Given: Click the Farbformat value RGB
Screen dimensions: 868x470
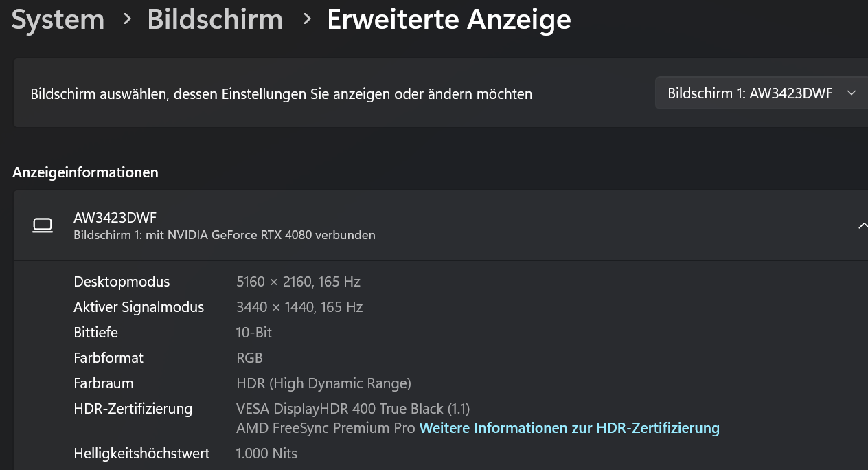Looking at the screenshot, I should coord(249,358).
